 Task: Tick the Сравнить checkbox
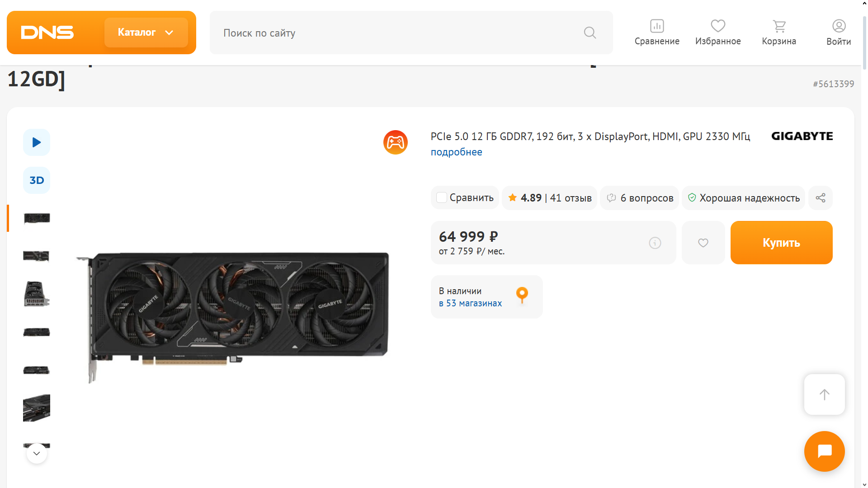point(442,197)
